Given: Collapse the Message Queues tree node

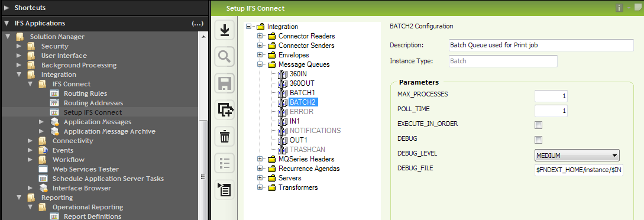Looking at the screenshot, I should [x=260, y=64].
